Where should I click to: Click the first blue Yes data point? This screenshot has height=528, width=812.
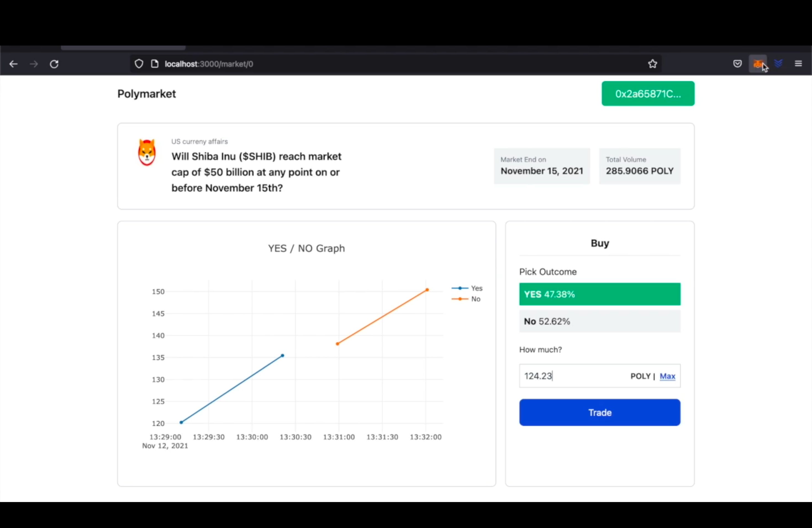pos(181,422)
